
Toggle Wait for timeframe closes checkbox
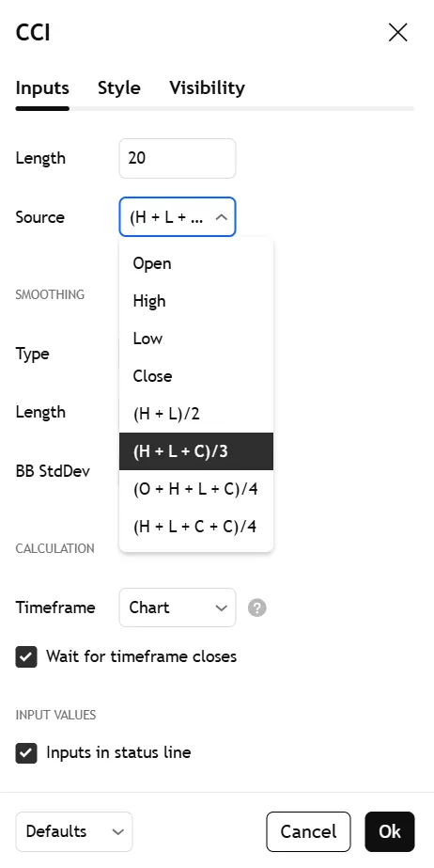(x=26, y=657)
